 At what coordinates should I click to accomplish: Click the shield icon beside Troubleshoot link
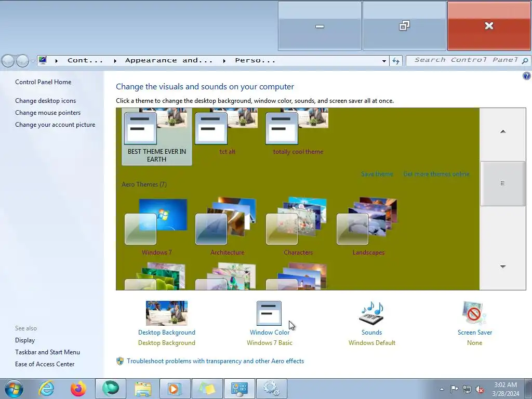pos(120,361)
